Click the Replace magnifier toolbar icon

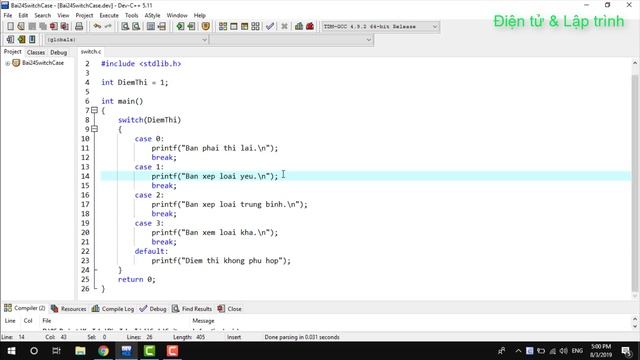(x=136, y=27)
